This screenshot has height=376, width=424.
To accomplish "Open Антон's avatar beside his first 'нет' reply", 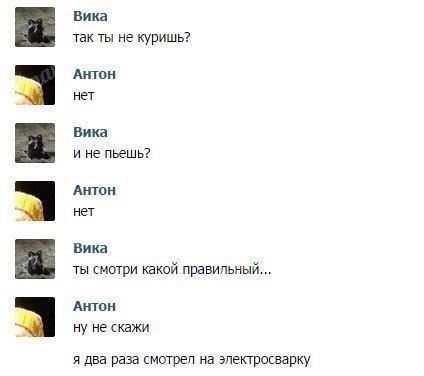I will pos(35,85).
